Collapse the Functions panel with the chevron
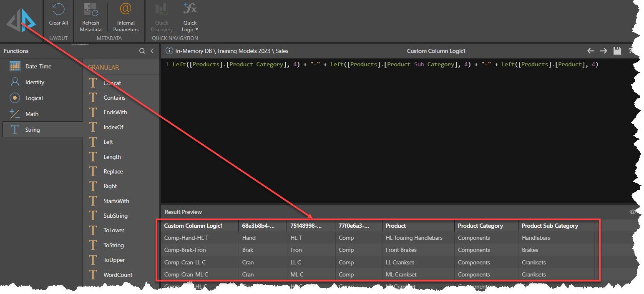Image resolution: width=644 pixels, height=294 pixels. [151, 50]
